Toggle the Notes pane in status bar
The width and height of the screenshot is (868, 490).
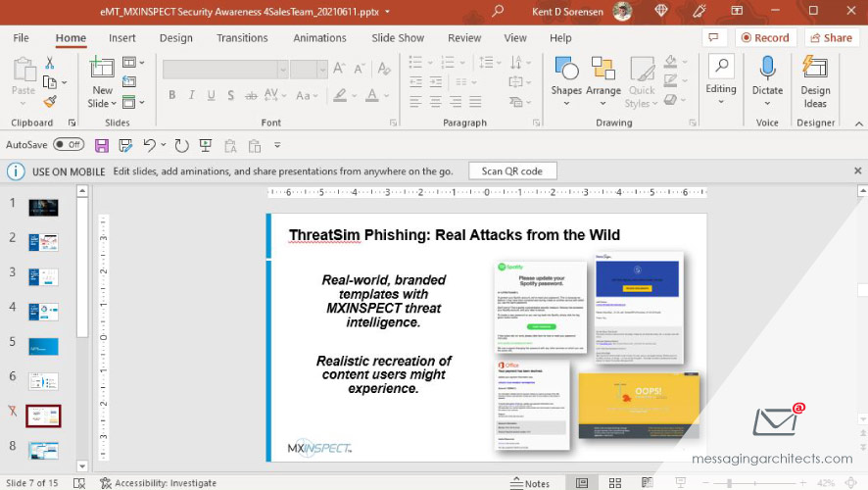[x=530, y=483]
